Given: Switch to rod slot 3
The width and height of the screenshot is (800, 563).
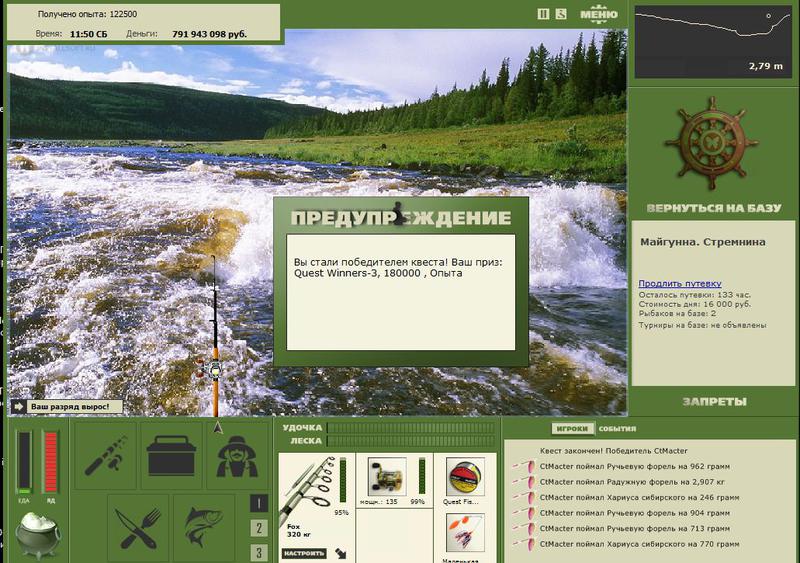Looking at the screenshot, I should [x=259, y=552].
